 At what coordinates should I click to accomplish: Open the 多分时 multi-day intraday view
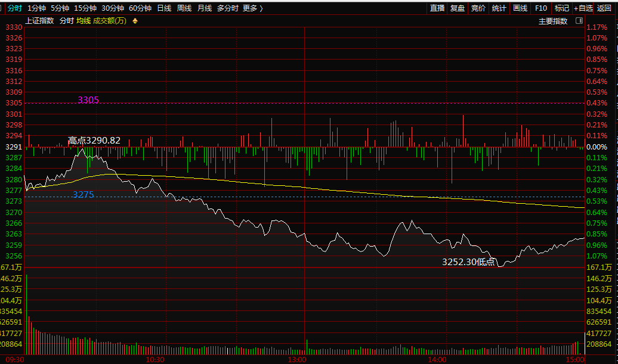click(x=227, y=8)
